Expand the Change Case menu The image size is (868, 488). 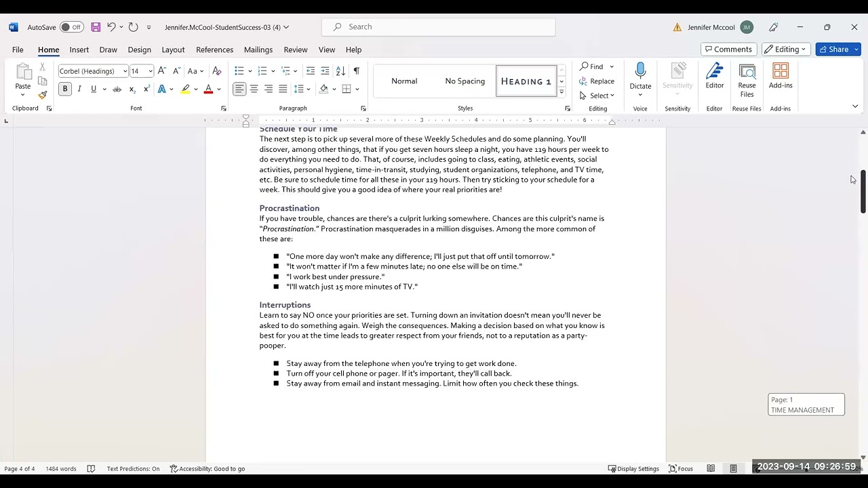pyautogui.click(x=195, y=71)
